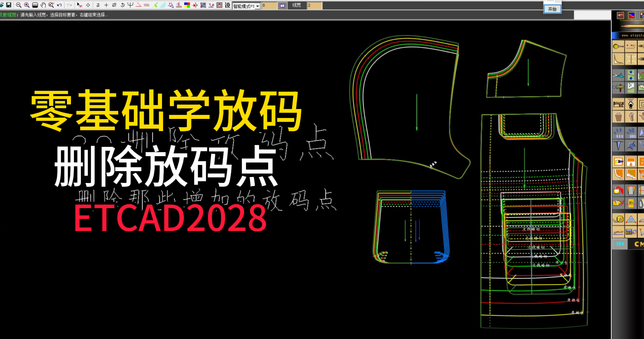The width and height of the screenshot is (644, 339).
Task: Click the 394 counter box
Action: pos(620,244)
